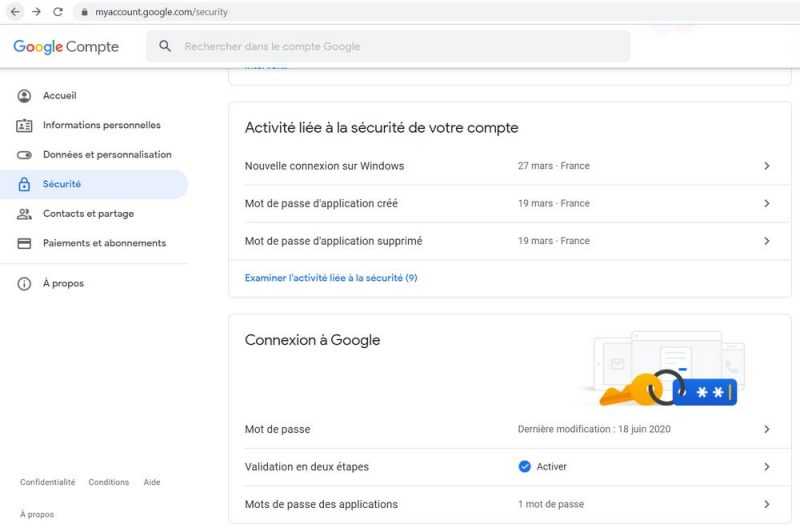
Task: Click the search magnifier icon
Action: click(x=165, y=46)
